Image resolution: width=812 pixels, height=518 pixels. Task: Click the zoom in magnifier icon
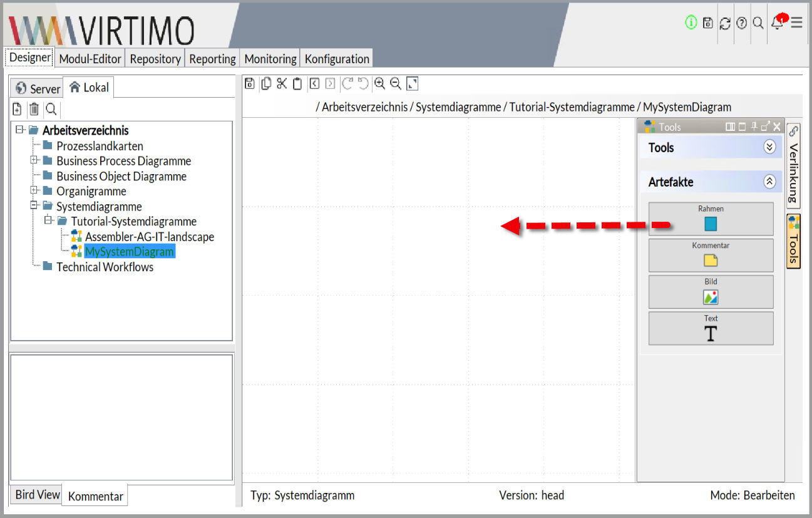pyautogui.click(x=379, y=83)
